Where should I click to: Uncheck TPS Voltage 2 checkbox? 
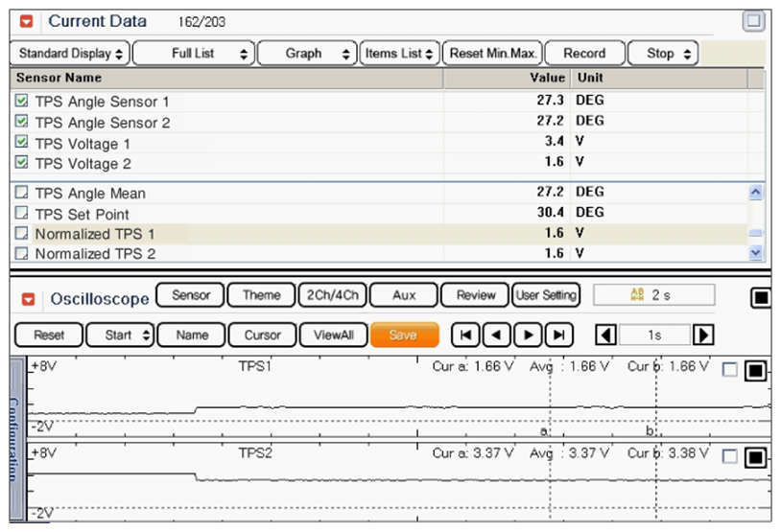coord(22,163)
